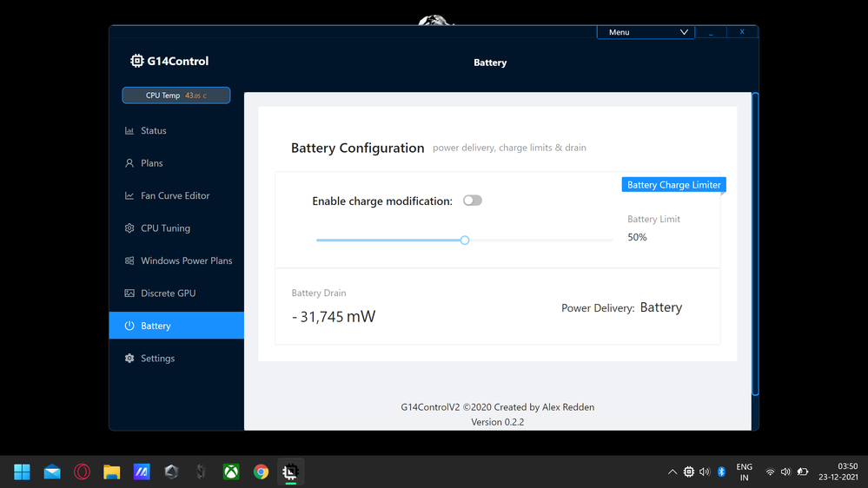Select Windows Power Plans
Image resolution: width=868 pixels, height=488 pixels.
point(176,260)
